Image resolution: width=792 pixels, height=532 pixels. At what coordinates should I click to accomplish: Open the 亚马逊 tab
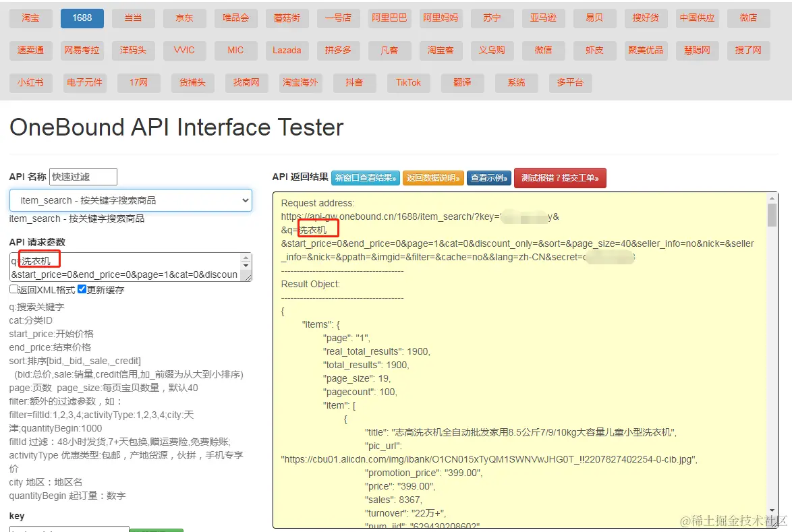pyautogui.click(x=544, y=18)
